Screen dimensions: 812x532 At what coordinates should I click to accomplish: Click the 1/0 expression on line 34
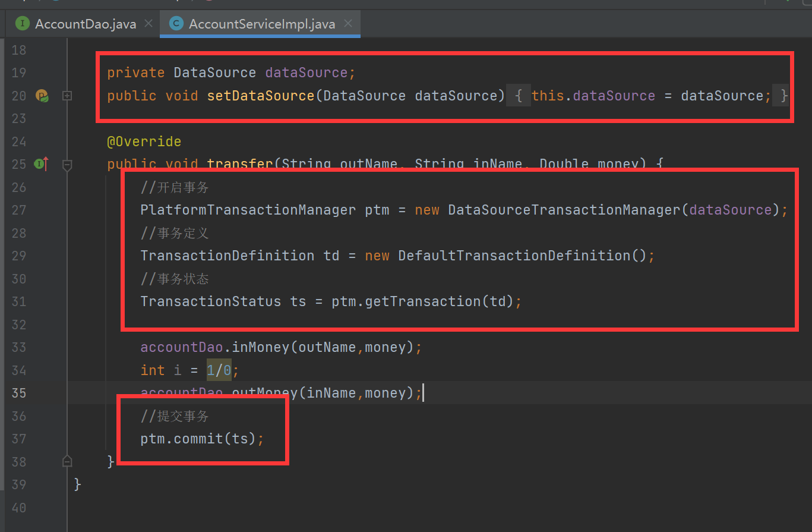point(219,370)
